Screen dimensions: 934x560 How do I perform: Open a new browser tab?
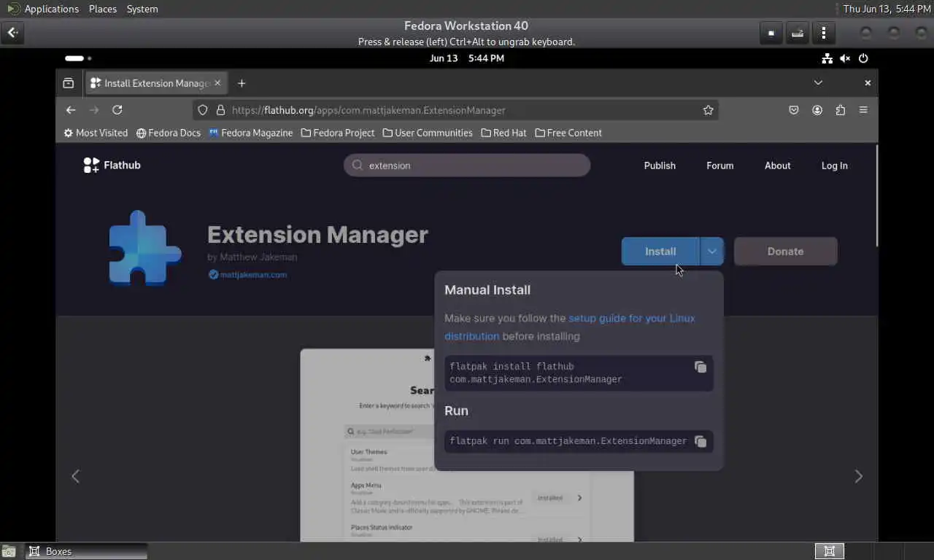click(242, 83)
